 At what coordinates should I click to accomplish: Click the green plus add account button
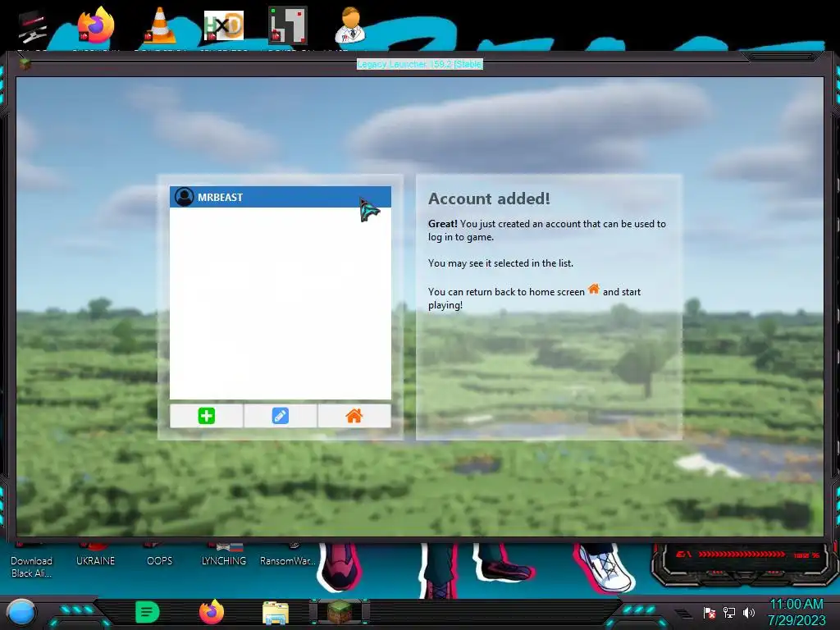[x=206, y=416]
